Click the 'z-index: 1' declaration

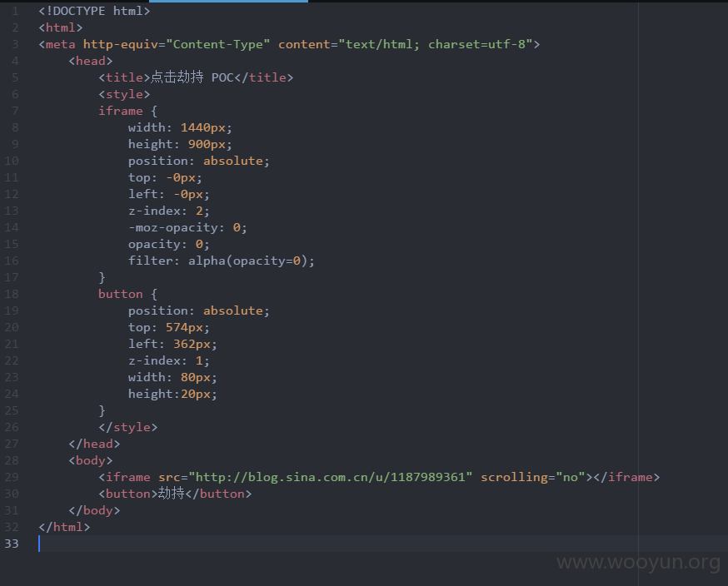click(x=169, y=360)
